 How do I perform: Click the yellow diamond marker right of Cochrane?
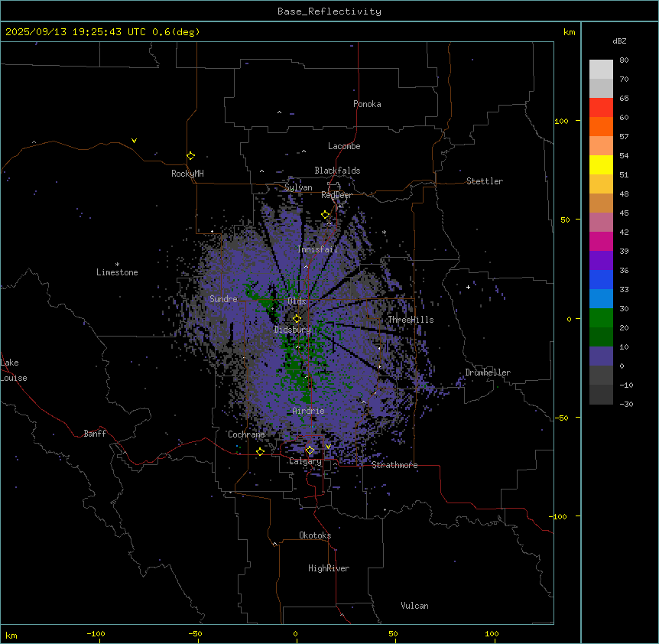[x=260, y=451]
